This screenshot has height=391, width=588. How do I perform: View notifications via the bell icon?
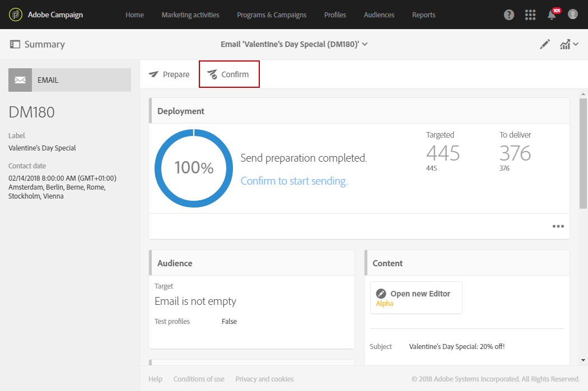[x=552, y=15]
